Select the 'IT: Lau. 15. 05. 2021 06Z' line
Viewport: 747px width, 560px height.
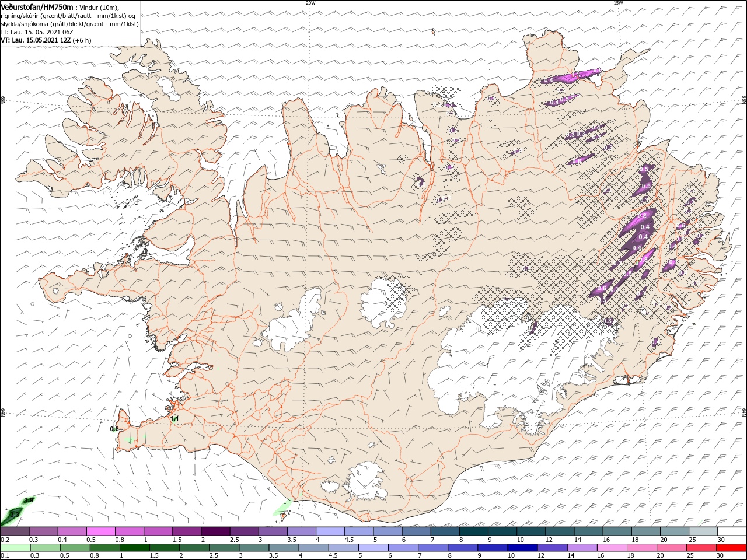point(38,32)
